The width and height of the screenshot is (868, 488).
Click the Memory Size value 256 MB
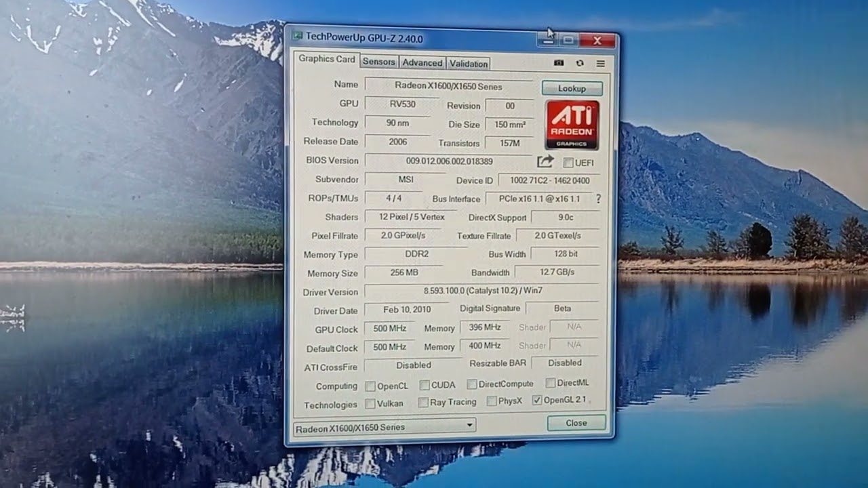[405, 272]
